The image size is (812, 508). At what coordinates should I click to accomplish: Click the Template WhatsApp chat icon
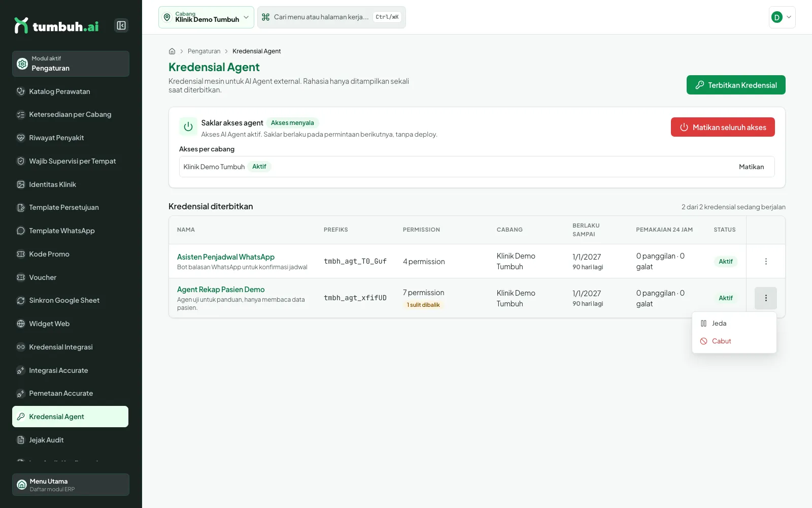pos(21,231)
